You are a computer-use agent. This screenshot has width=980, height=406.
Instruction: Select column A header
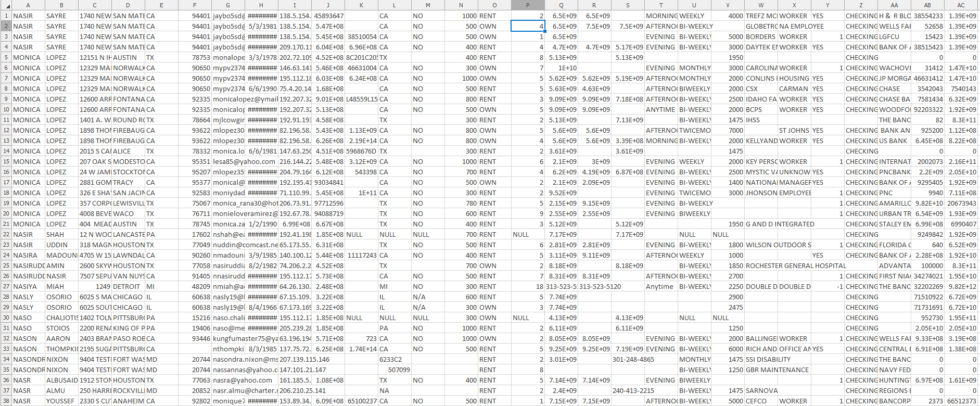click(x=28, y=5)
